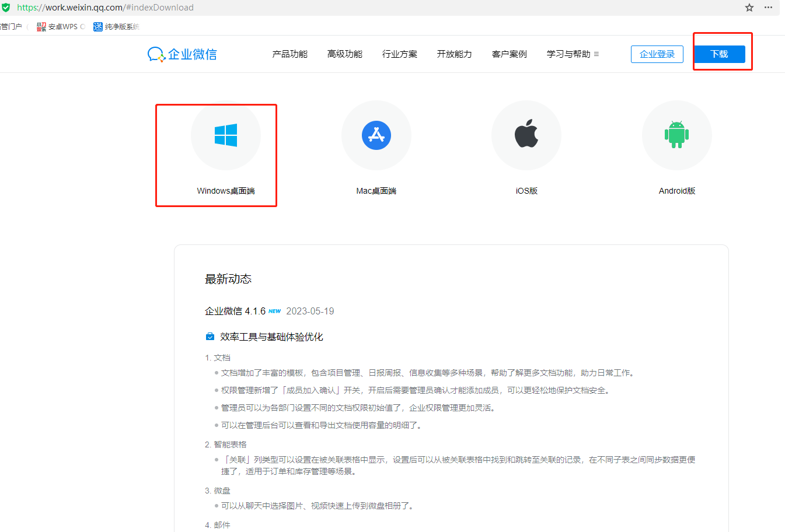Click the NEW badge beside version
The image size is (785, 532).
click(x=275, y=311)
